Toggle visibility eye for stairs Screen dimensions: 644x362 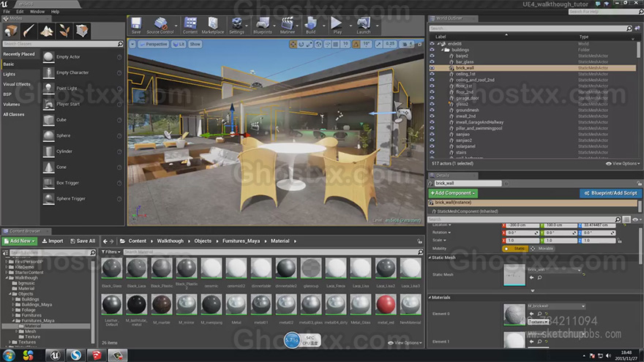432,152
